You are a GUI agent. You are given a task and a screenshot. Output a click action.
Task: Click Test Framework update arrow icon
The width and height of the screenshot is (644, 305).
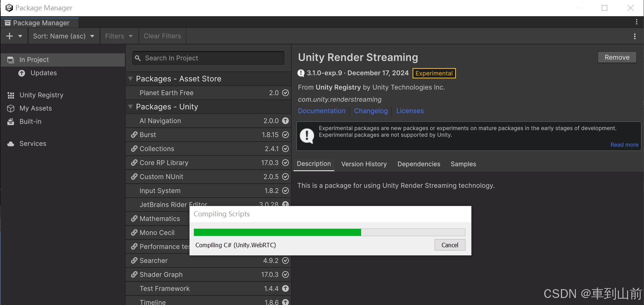[285, 288]
